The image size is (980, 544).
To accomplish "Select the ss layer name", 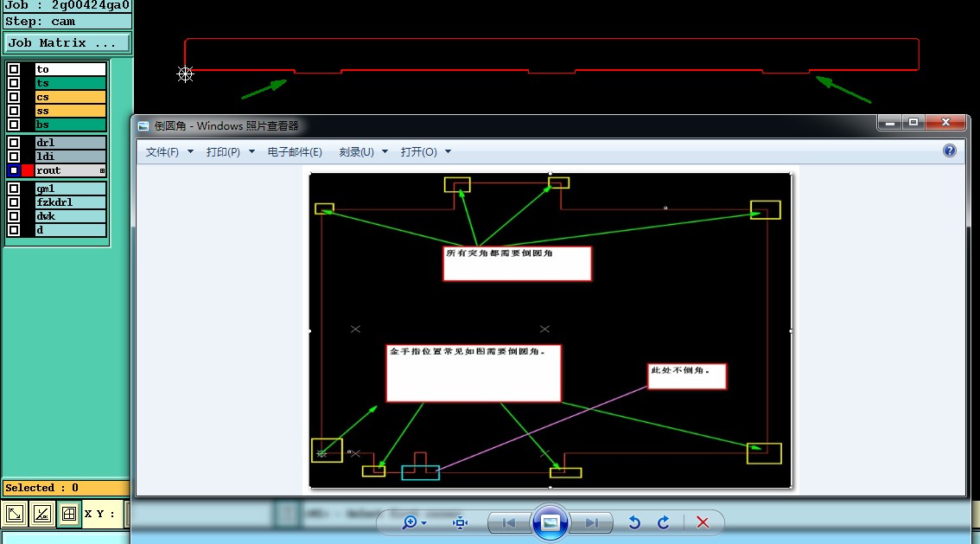I will click(71, 111).
